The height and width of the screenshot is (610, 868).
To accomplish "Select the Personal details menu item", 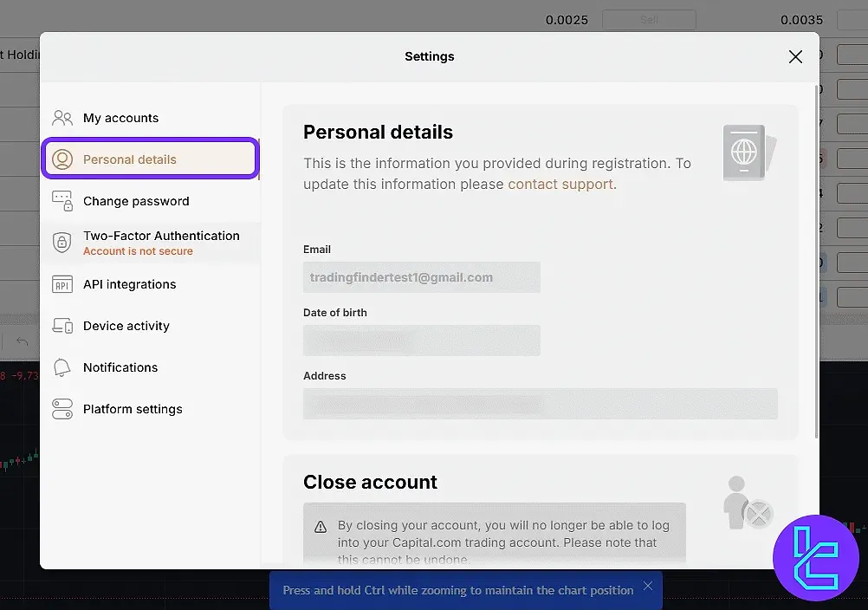I will pos(130,159).
